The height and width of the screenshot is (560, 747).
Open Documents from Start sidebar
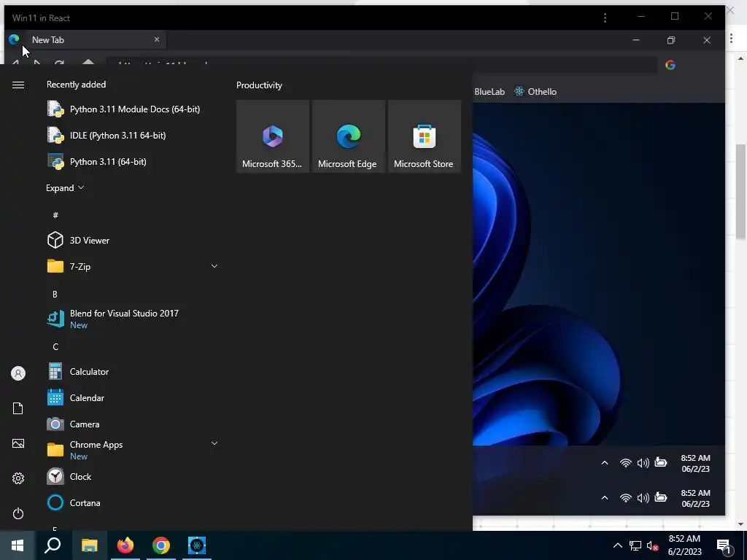pyautogui.click(x=18, y=408)
